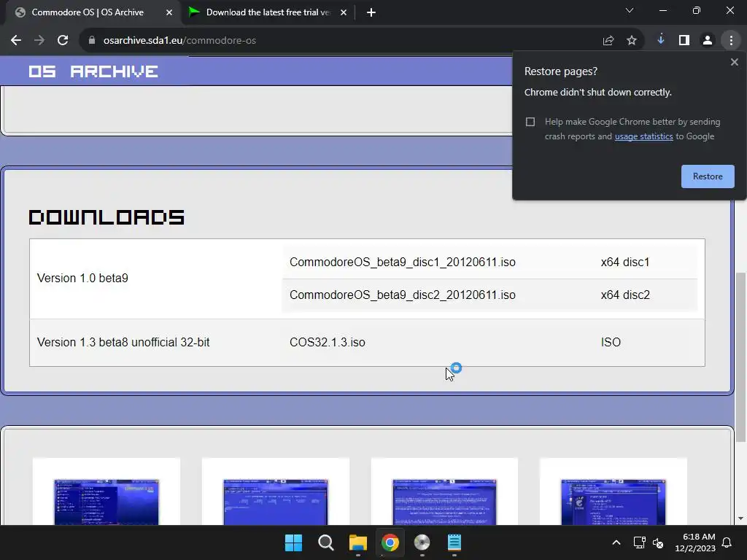Open the fourth screenshot thumbnail
The width and height of the screenshot is (747, 560).
tap(613, 502)
